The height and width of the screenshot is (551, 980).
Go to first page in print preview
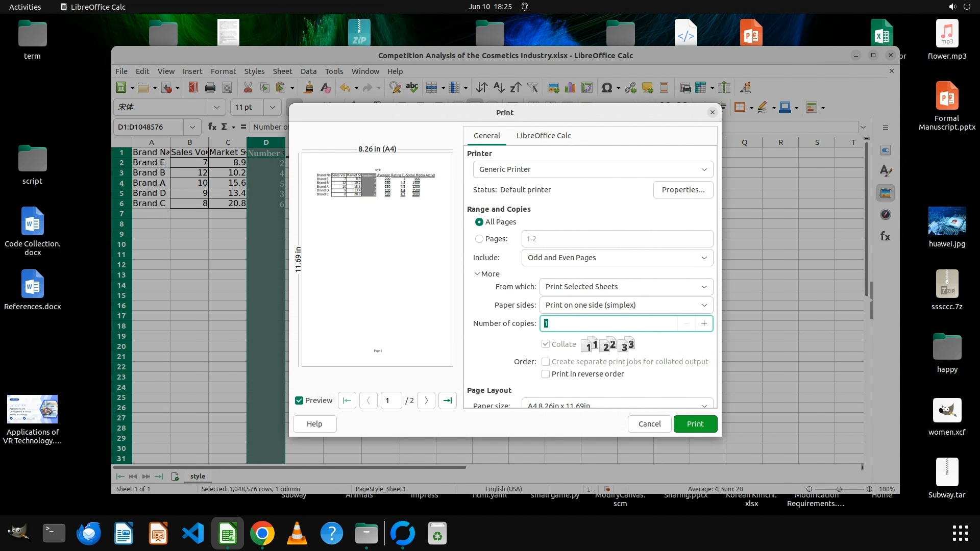[347, 400]
